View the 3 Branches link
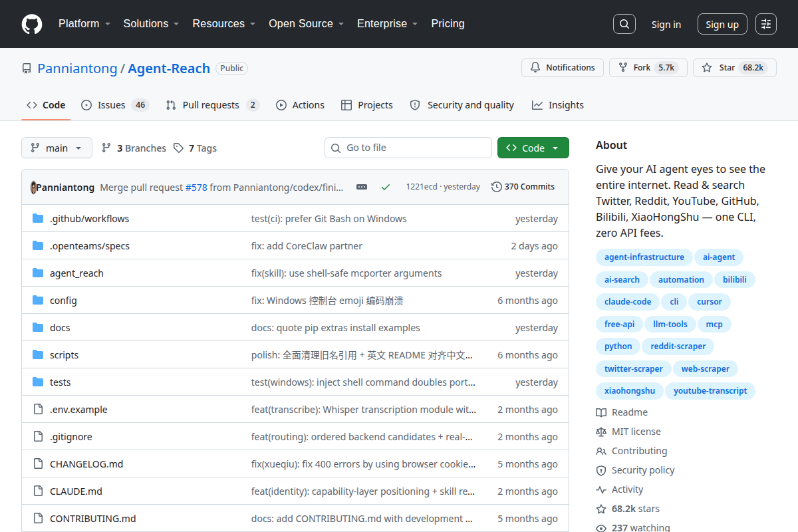This screenshot has height=532, width=798. pos(134,148)
